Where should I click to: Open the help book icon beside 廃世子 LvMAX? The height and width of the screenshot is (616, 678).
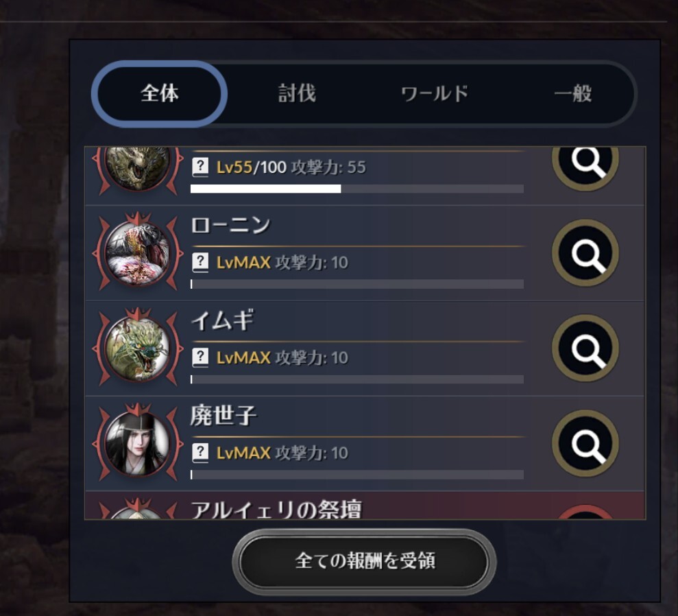pos(200,453)
